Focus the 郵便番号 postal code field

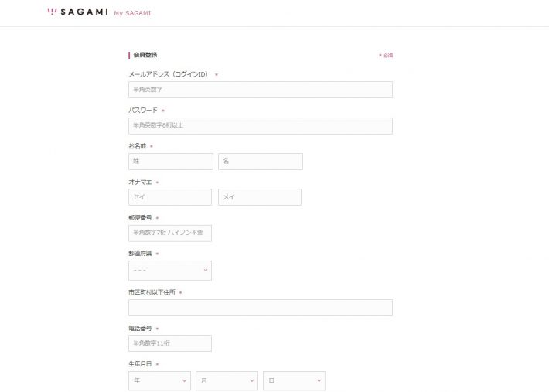pos(169,233)
